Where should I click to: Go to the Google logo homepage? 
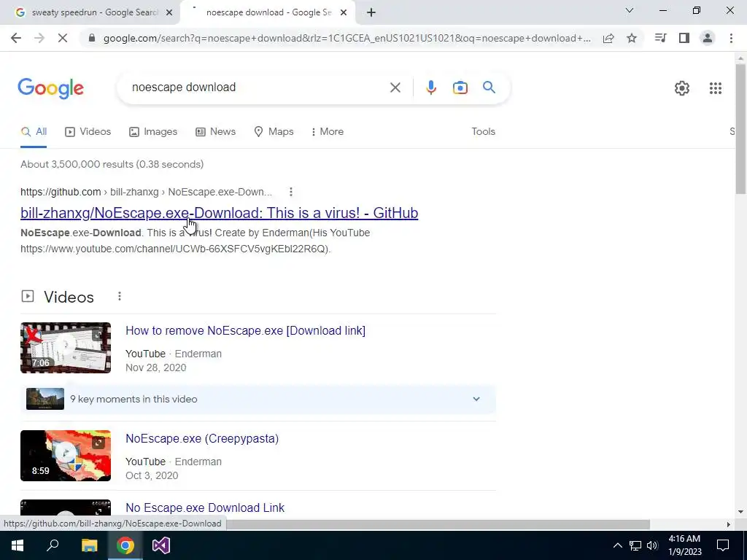point(51,88)
